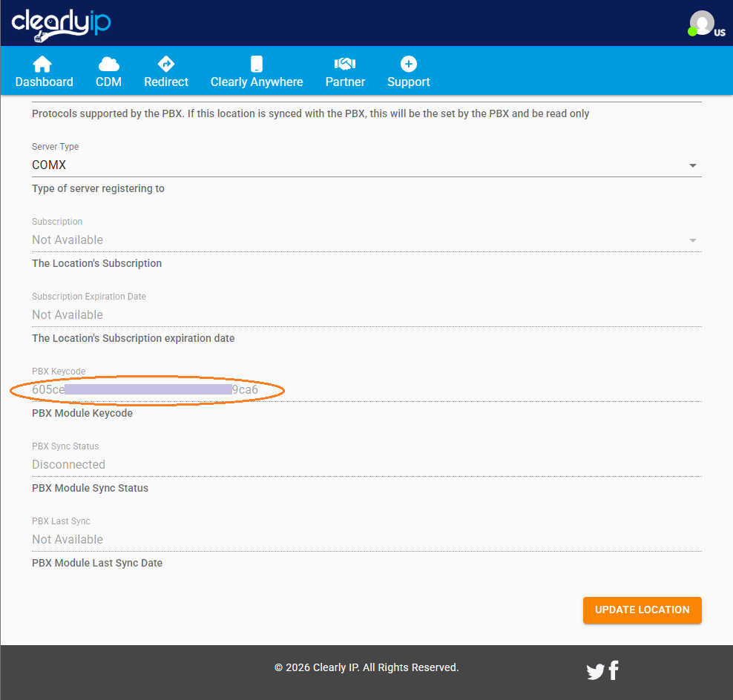
Task: Open the Facebook footer icon
Action: click(x=614, y=670)
